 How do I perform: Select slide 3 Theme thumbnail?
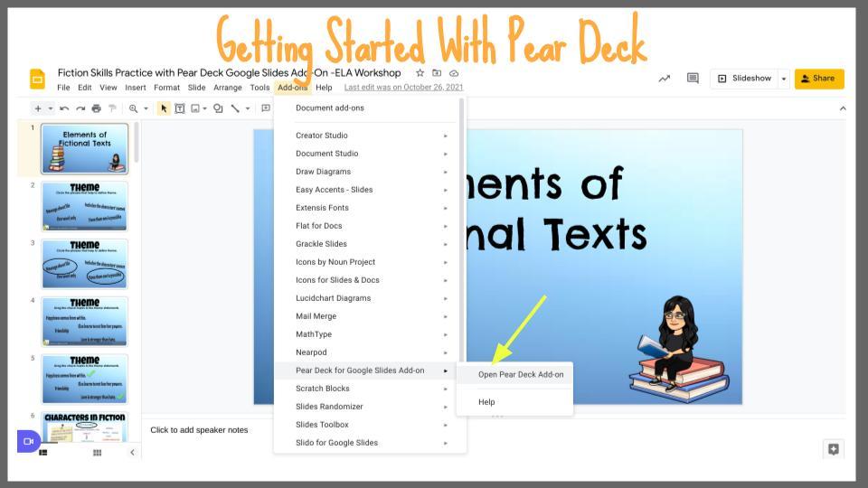coord(85,264)
